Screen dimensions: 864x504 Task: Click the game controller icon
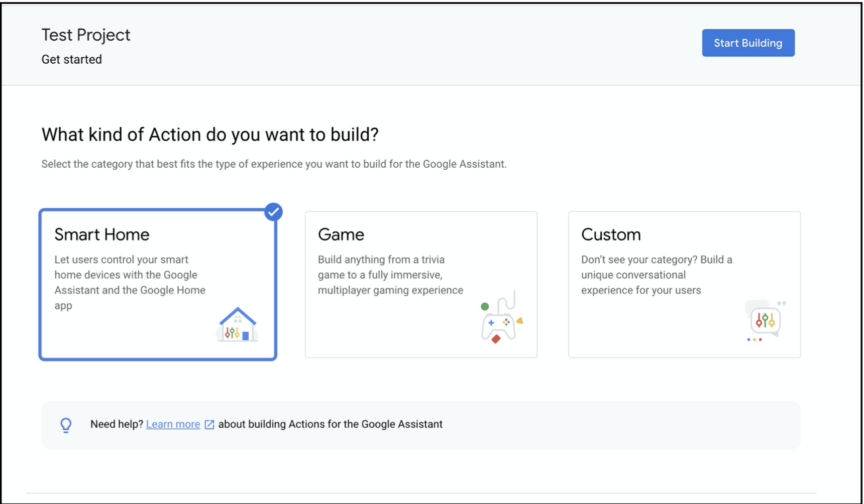pos(501,317)
